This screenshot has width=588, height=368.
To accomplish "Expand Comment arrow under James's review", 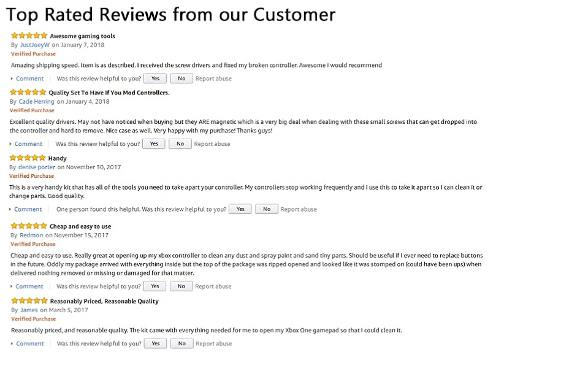I will tap(12, 343).
